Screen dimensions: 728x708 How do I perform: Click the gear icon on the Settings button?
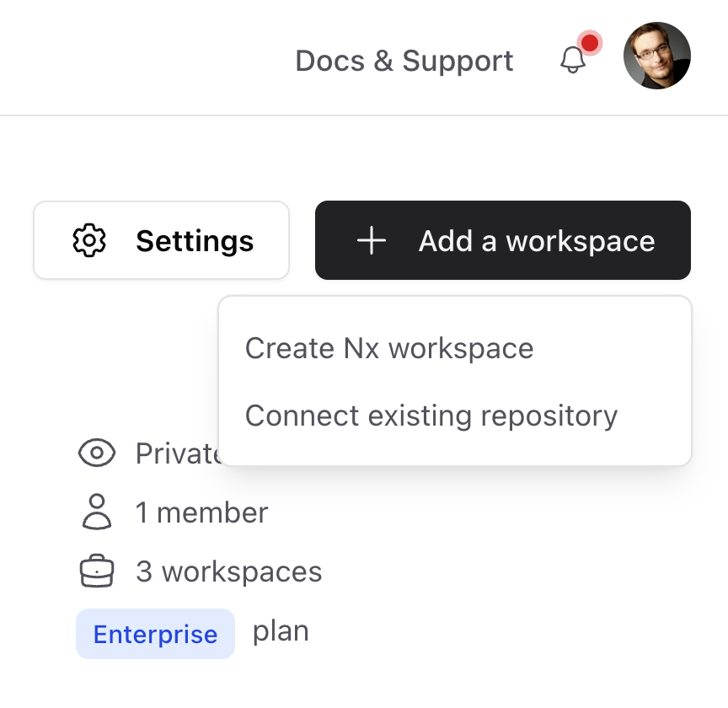[x=88, y=240]
